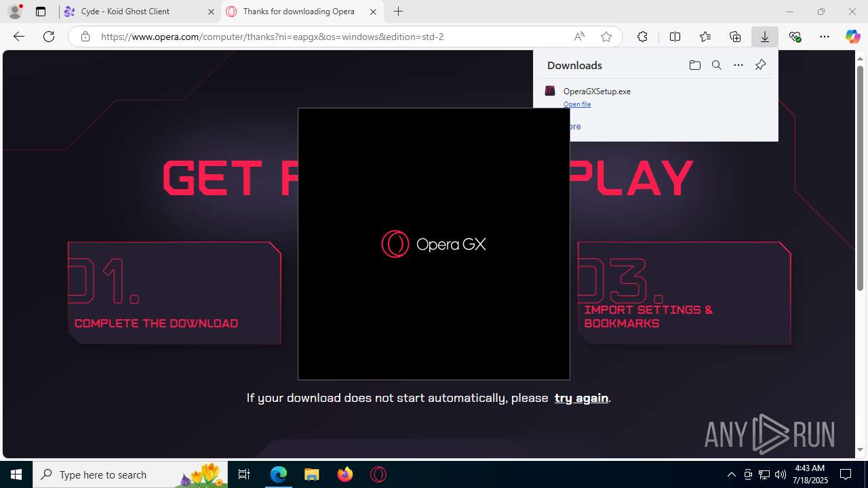Toggle Split screen view
Image resolution: width=868 pixels, height=488 pixels.
tap(675, 37)
